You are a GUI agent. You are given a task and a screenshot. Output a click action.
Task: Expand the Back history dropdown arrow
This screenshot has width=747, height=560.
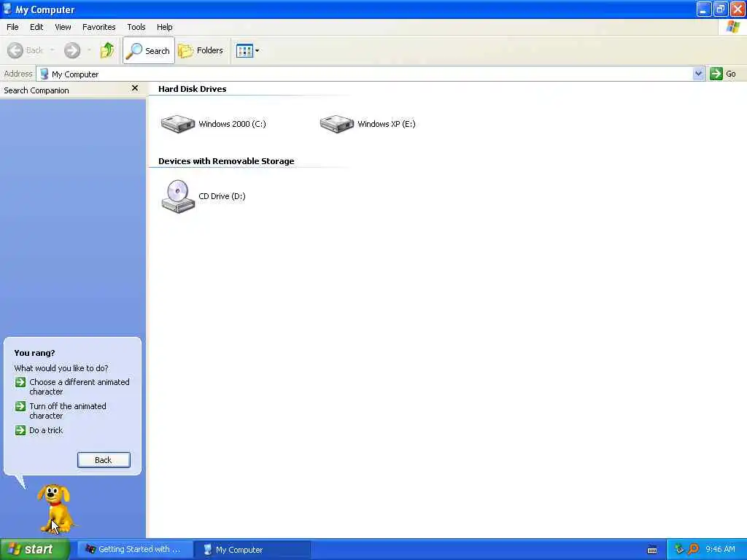pos(52,50)
